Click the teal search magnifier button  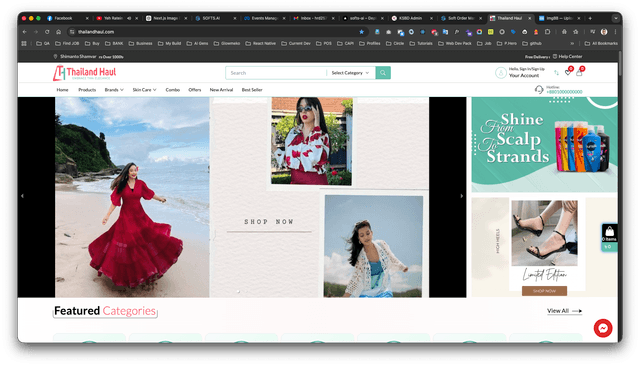(x=383, y=73)
